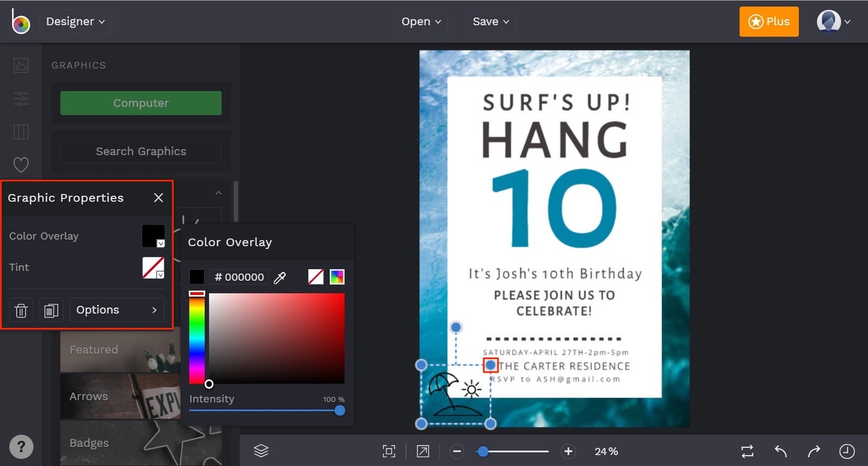Toggle the Tint swatch in Graphic Properties
Image resolution: width=868 pixels, height=466 pixels.
[x=153, y=267]
